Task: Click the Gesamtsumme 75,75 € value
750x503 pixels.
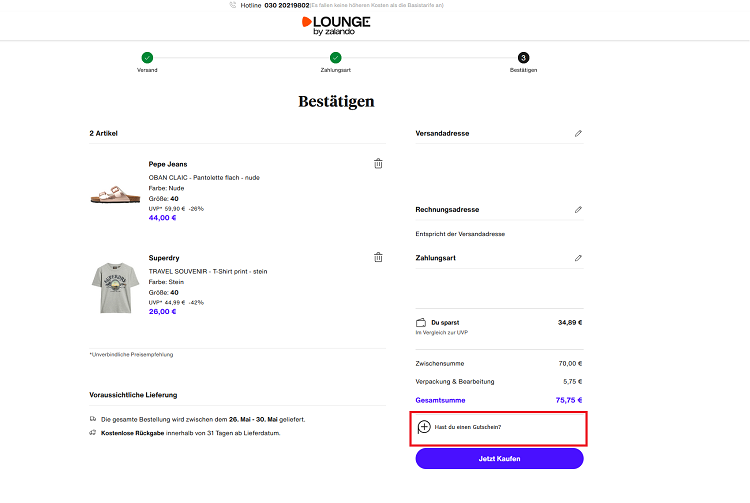Action: [569, 400]
